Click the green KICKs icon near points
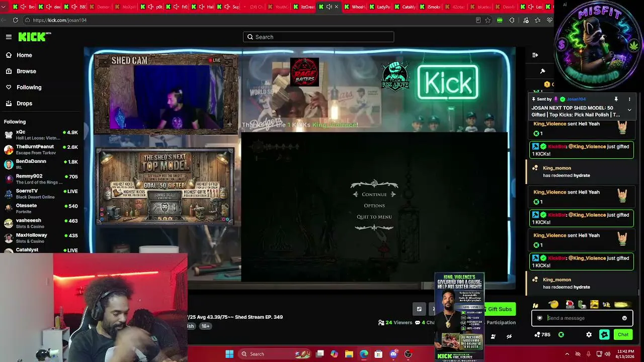The height and width of the screenshot is (362, 644). (x=561, y=335)
